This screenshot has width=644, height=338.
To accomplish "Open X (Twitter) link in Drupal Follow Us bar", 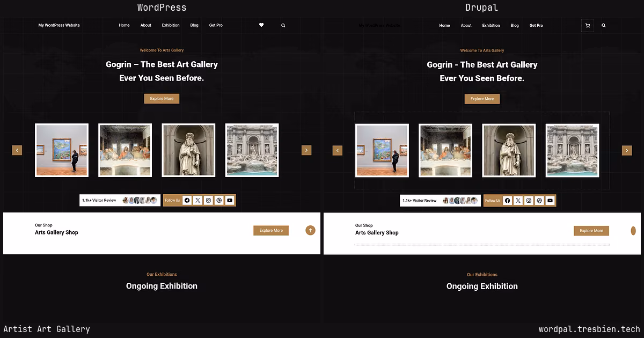I will pos(518,201).
